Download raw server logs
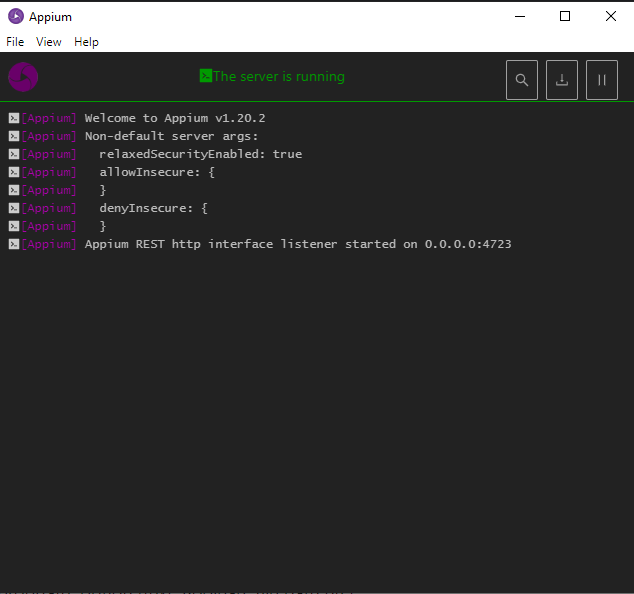This screenshot has width=634, height=594. click(x=562, y=80)
